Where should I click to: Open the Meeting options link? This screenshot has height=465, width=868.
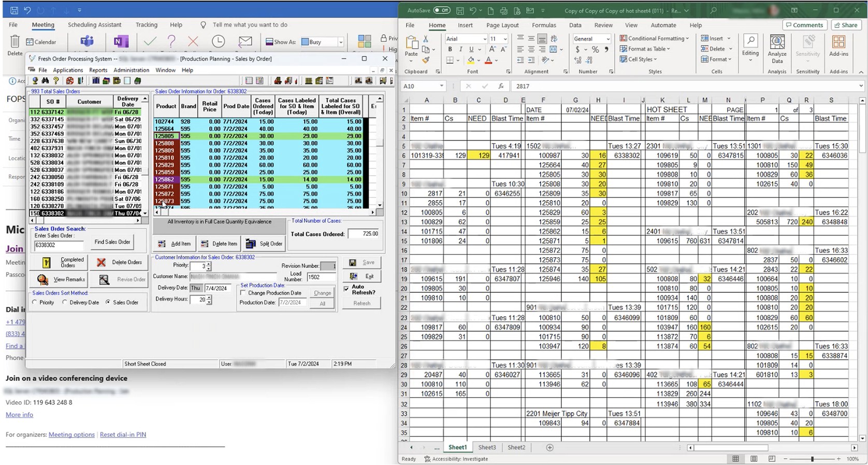(71, 435)
